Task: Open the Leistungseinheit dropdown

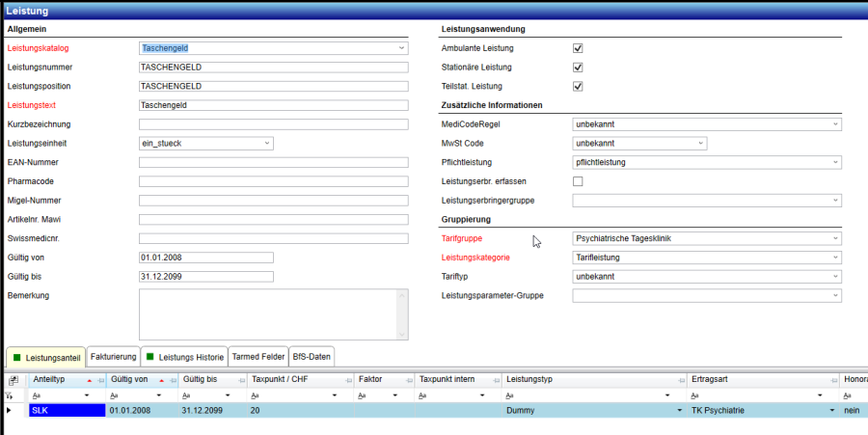Action: tap(266, 144)
